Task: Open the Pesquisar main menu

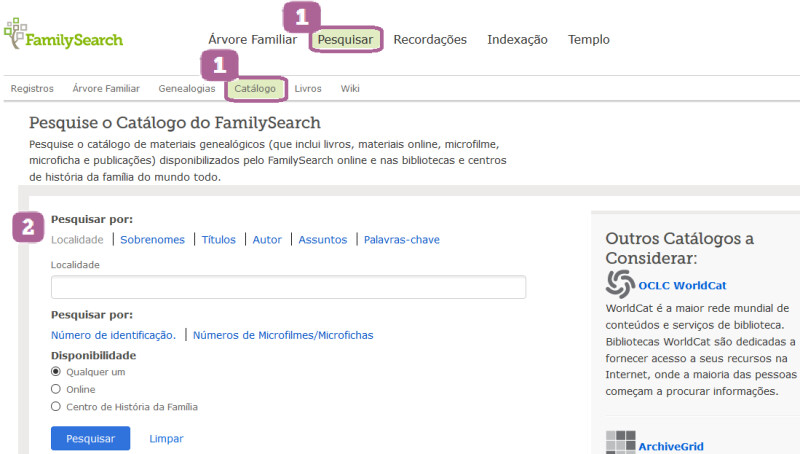Action: (x=345, y=40)
